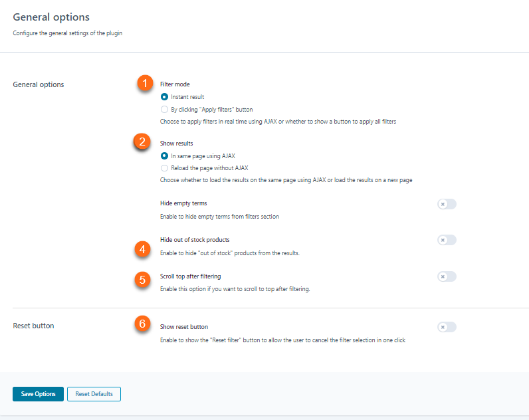This screenshot has height=420, width=529.
Task: Click the orange number 4 badge
Action: (x=142, y=249)
